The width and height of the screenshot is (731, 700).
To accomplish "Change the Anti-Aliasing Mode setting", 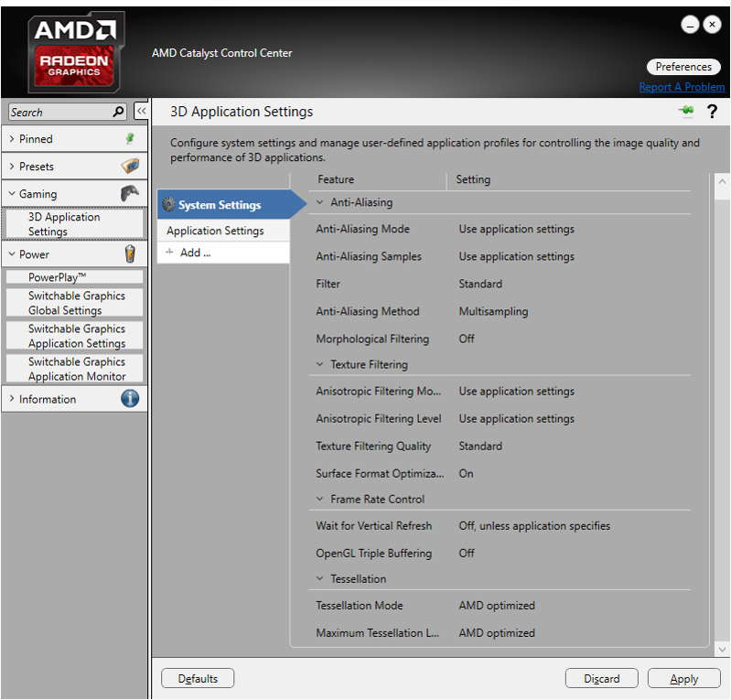I will click(x=516, y=229).
